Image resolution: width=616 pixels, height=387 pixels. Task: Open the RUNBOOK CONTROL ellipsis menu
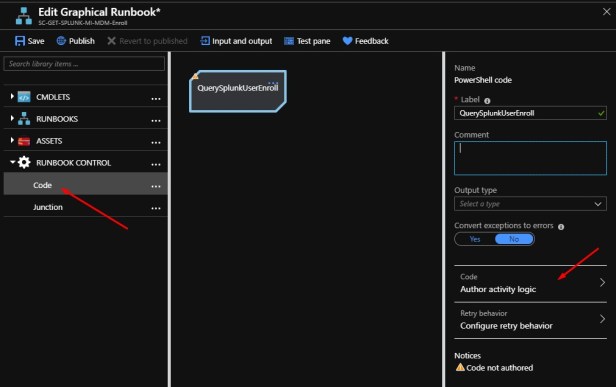156,165
